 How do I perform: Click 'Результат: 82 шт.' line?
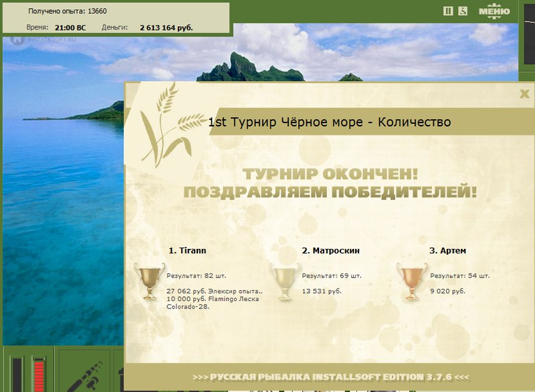(196, 276)
